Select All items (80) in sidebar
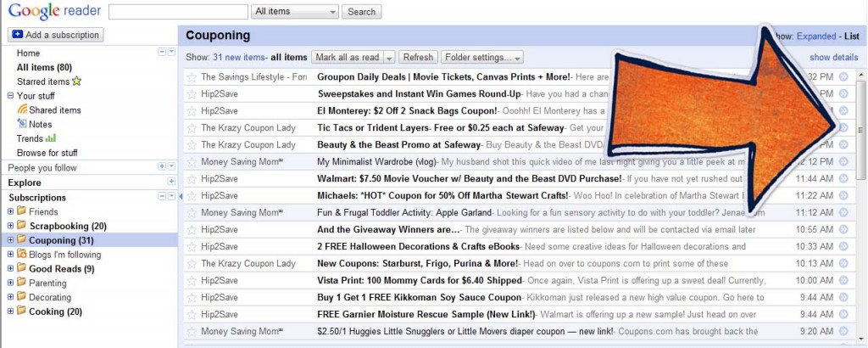 point(44,67)
